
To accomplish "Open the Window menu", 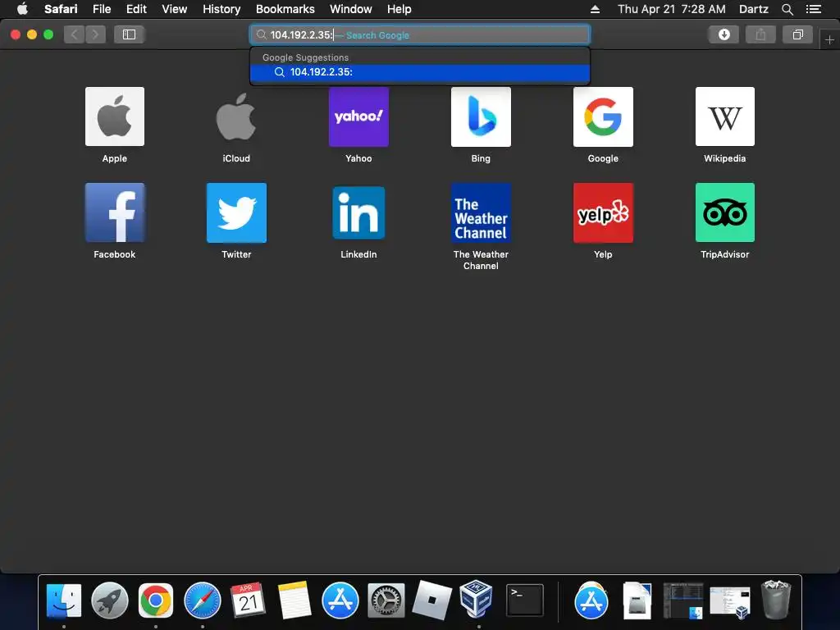I will (351, 9).
